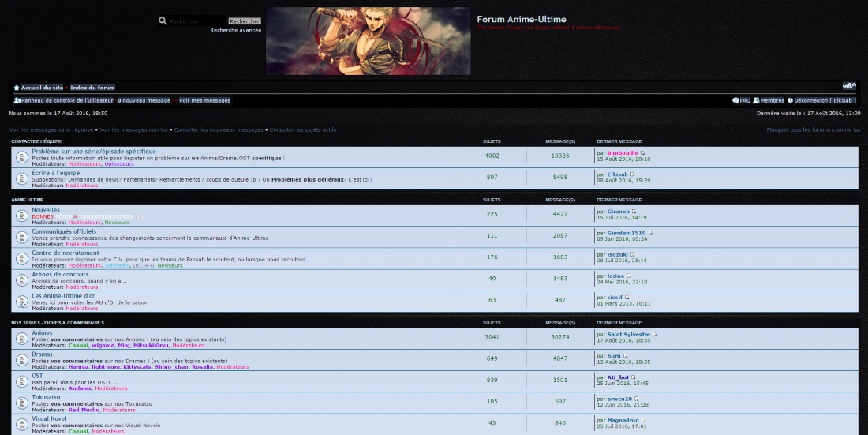
Task: Open the Visual Novel forum title
Action: (x=49, y=419)
